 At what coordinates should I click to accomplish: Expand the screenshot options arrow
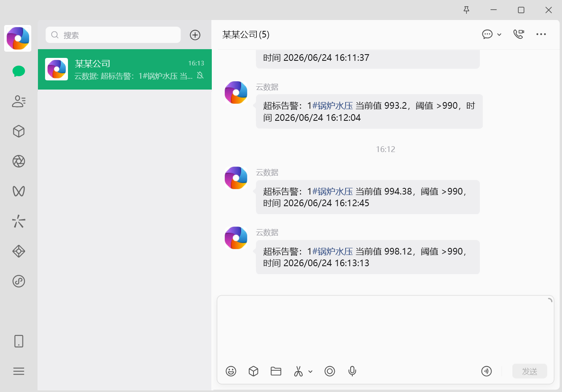[310, 371]
